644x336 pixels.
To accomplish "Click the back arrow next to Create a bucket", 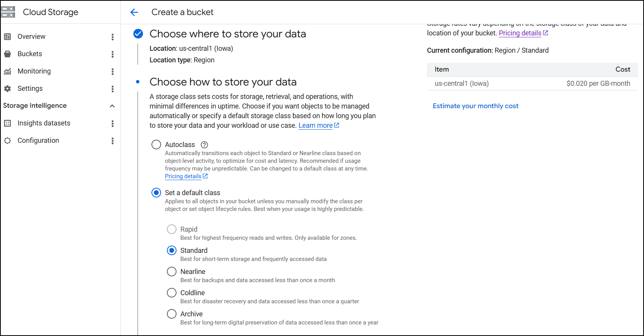I will 134,12.
